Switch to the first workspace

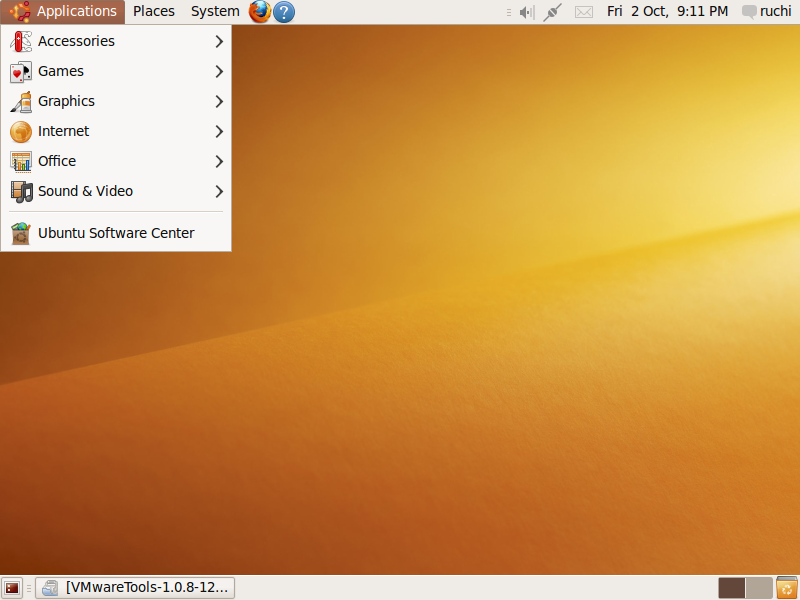point(732,588)
